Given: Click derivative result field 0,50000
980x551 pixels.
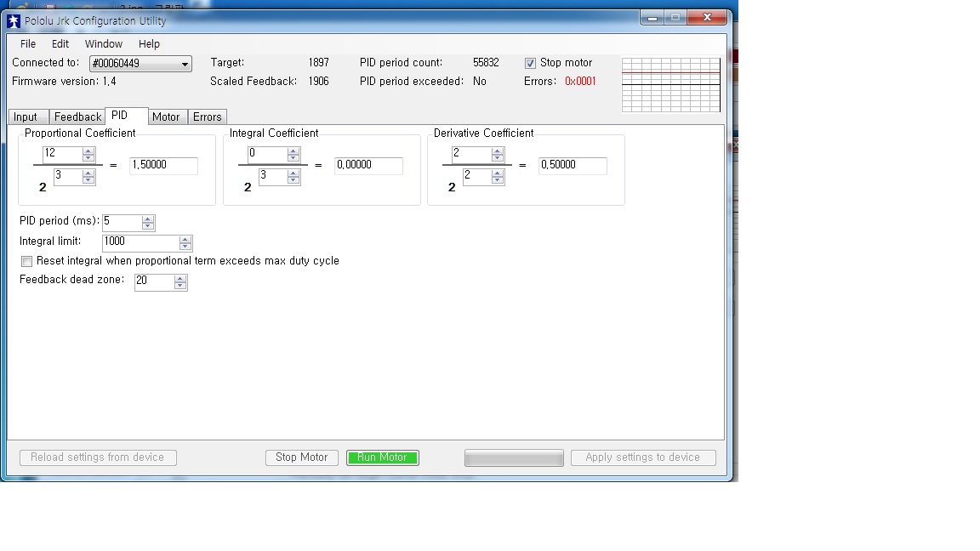Looking at the screenshot, I should point(573,165).
